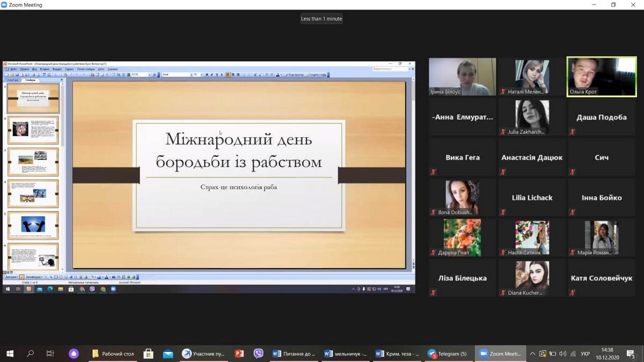Open the taskbar Search magnifier
This screenshot has height=362, width=644.
pyautogui.click(x=31, y=354)
